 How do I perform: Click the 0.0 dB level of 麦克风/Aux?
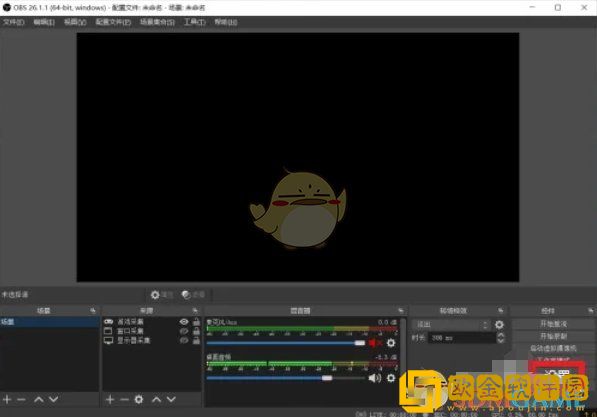point(387,322)
